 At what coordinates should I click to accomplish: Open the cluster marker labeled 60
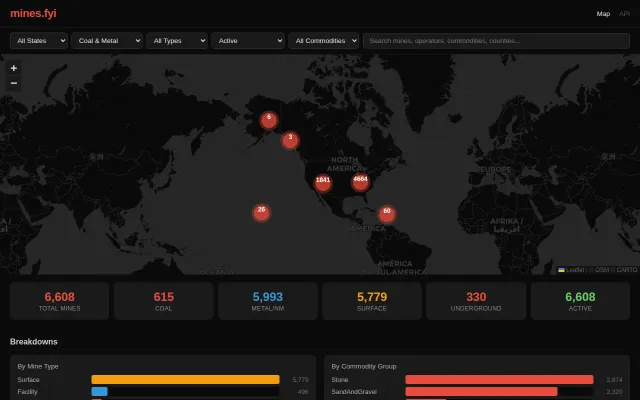click(x=387, y=214)
